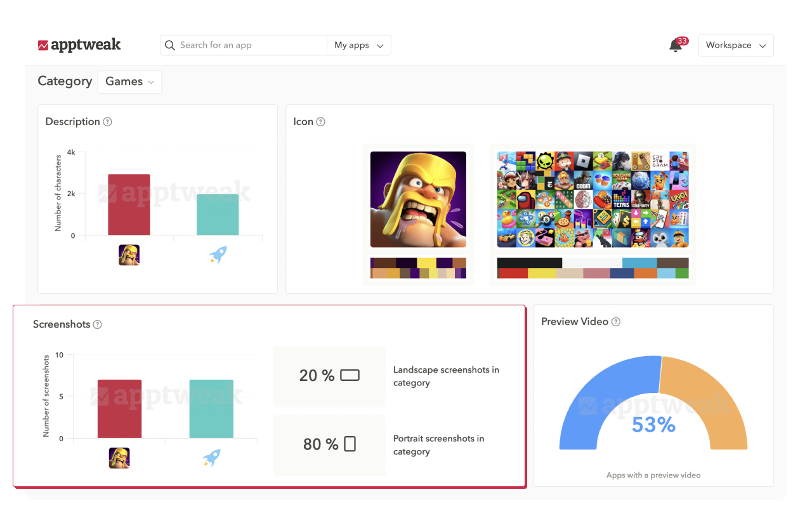
Task: Click the help icon beside Icon heading
Action: tap(320, 122)
